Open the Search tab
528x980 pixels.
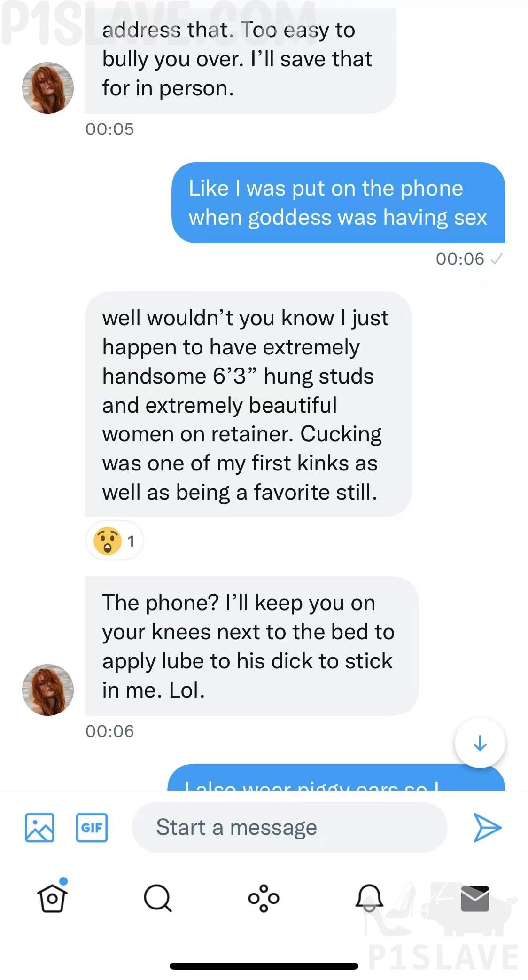[158, 898]
